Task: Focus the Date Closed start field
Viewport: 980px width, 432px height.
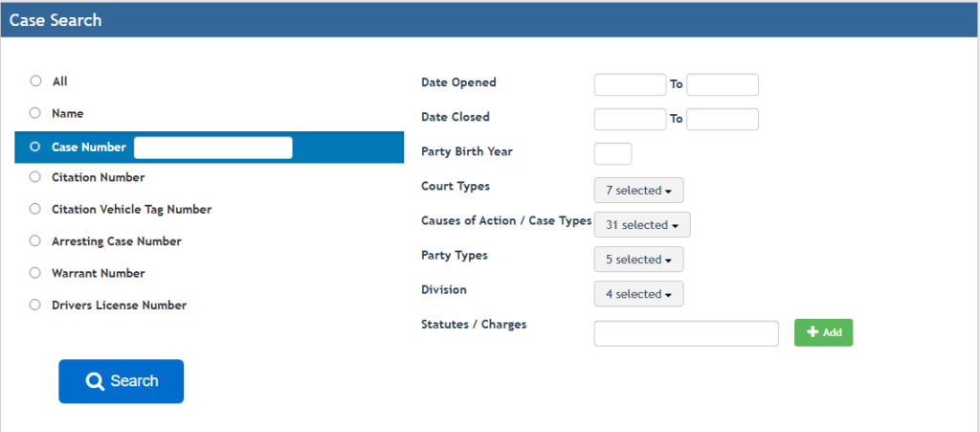Action: click(630, 119)
